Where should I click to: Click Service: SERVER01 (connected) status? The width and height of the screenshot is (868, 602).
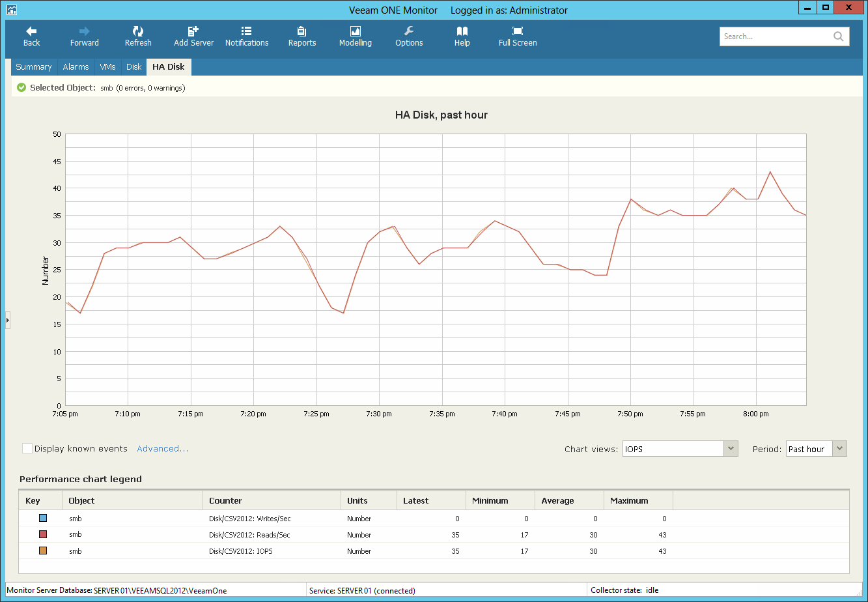362,591
